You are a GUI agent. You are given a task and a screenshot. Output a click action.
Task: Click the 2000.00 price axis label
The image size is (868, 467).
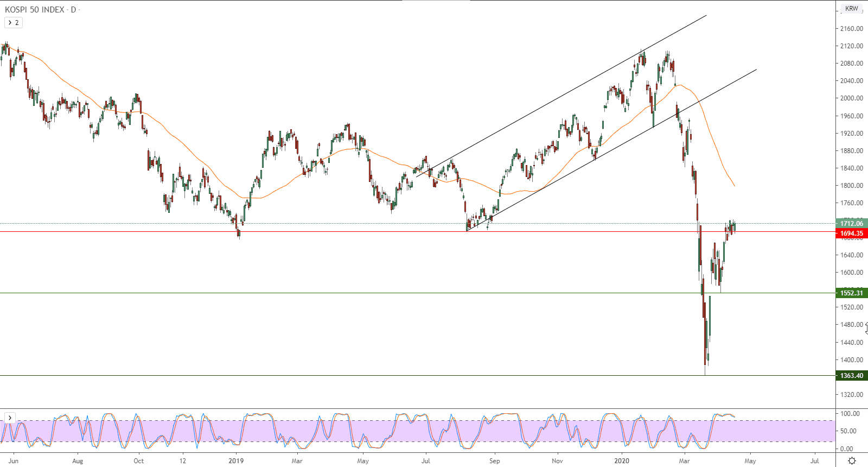tap(851, 98)
